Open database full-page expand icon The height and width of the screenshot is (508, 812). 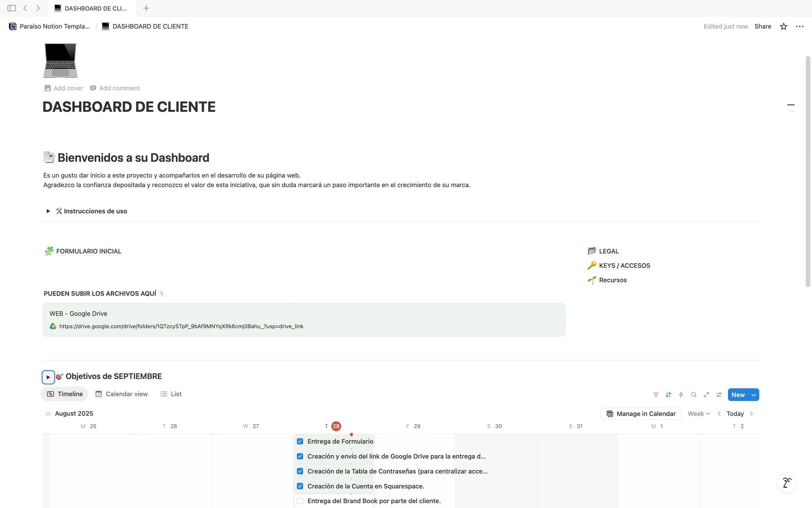[x=706, y=395]
